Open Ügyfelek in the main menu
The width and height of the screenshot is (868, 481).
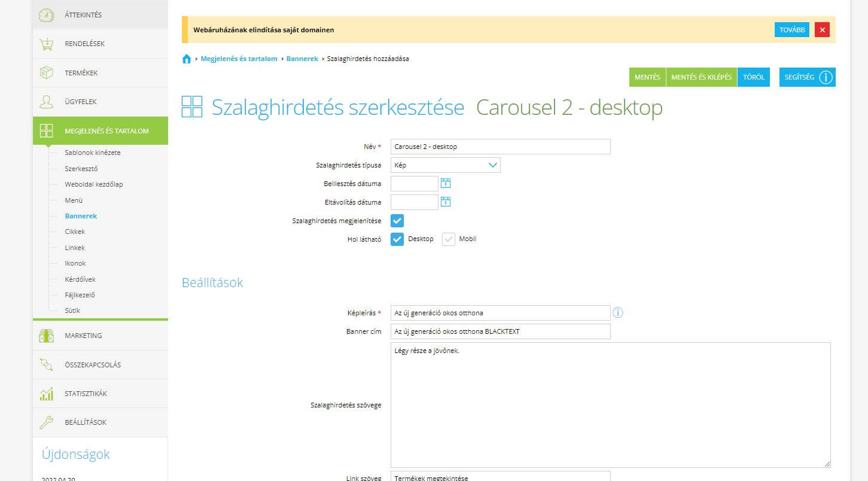(x=100, y=102)
